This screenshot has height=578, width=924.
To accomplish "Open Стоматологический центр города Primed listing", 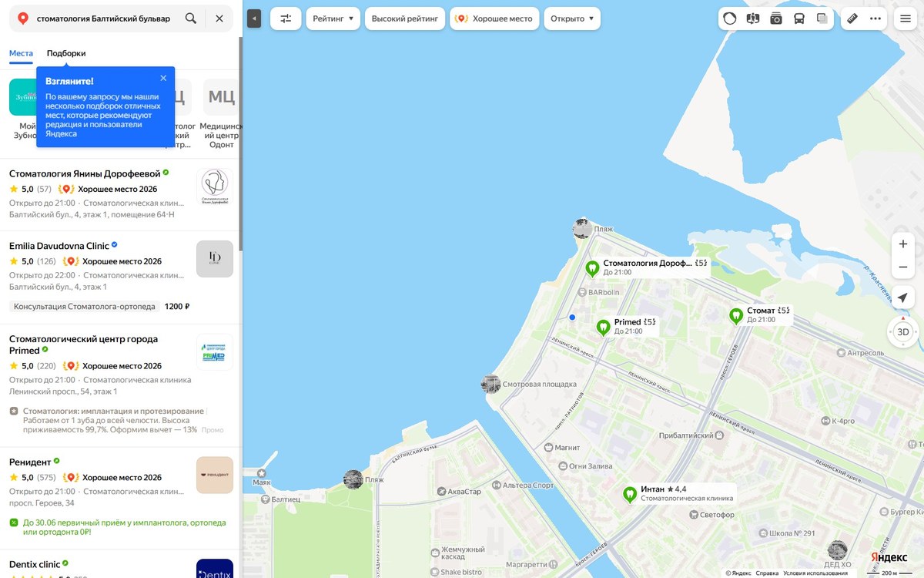I will [x=83, y=344].
